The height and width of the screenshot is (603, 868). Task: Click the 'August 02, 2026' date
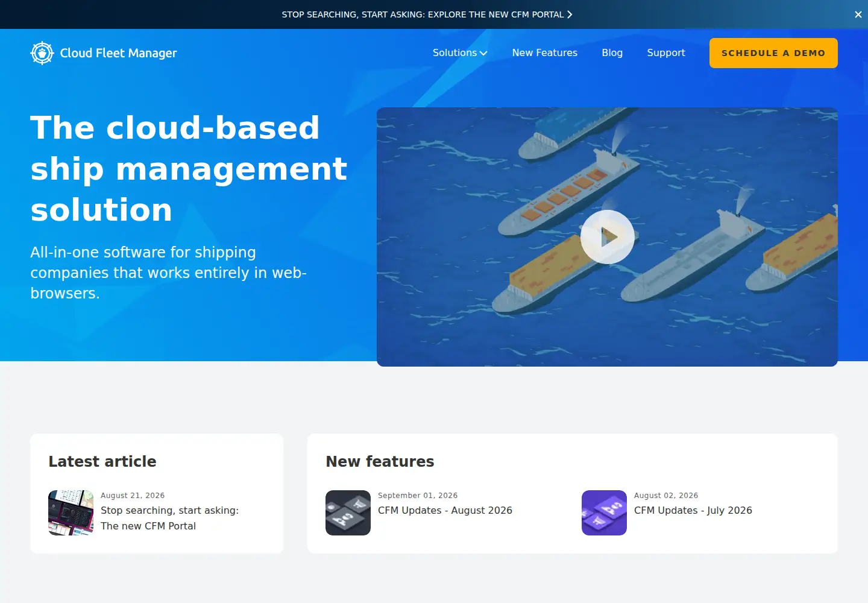666,496
